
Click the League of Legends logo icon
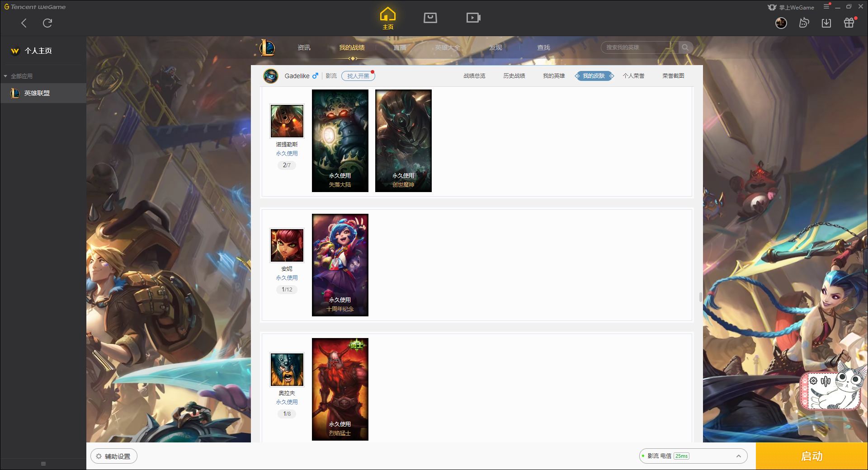267,47
